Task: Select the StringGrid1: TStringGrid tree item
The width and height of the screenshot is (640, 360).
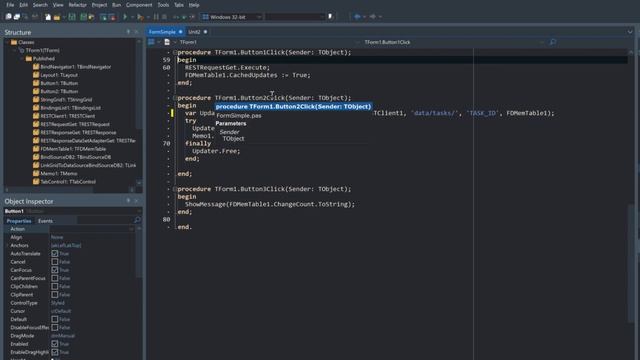Action: [66, 100]
